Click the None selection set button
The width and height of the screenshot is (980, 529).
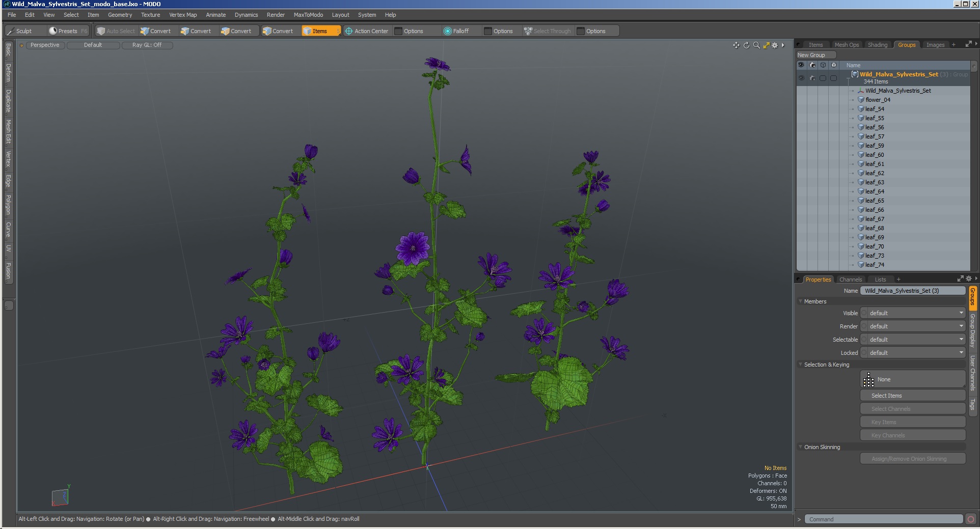pos(913,379)
